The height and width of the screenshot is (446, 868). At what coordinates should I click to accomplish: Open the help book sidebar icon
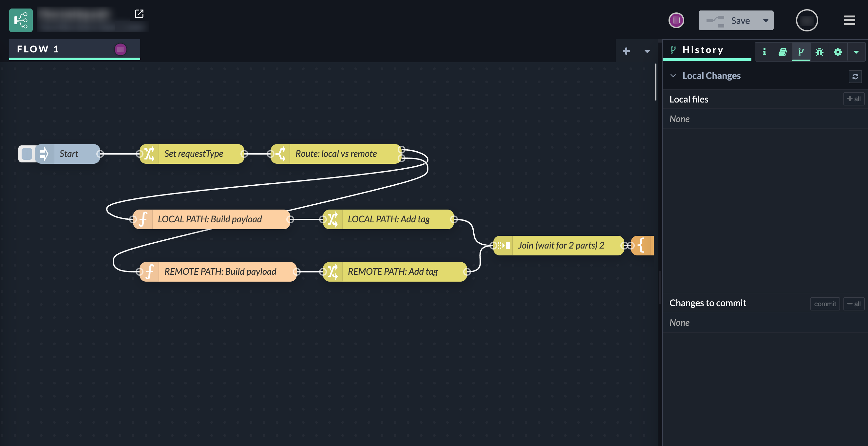(783, 51)
